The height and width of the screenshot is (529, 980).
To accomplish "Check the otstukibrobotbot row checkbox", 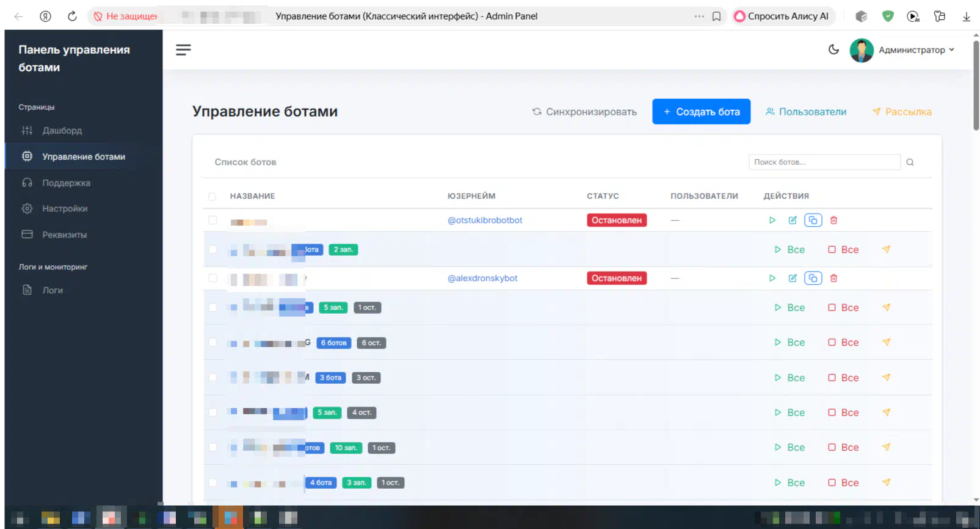I will pyautogui.click(x=212, y=220).
